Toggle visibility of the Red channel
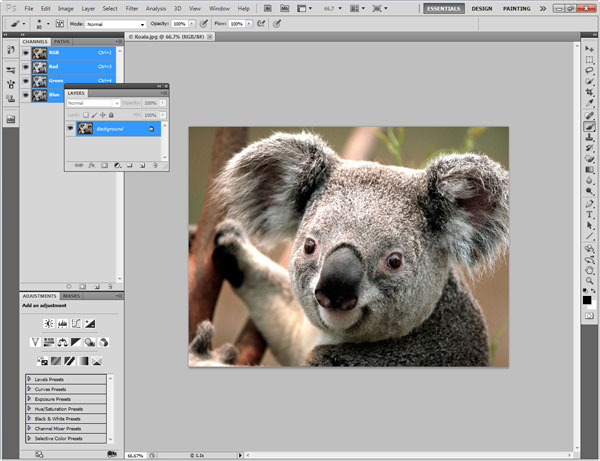 point(26,67)
